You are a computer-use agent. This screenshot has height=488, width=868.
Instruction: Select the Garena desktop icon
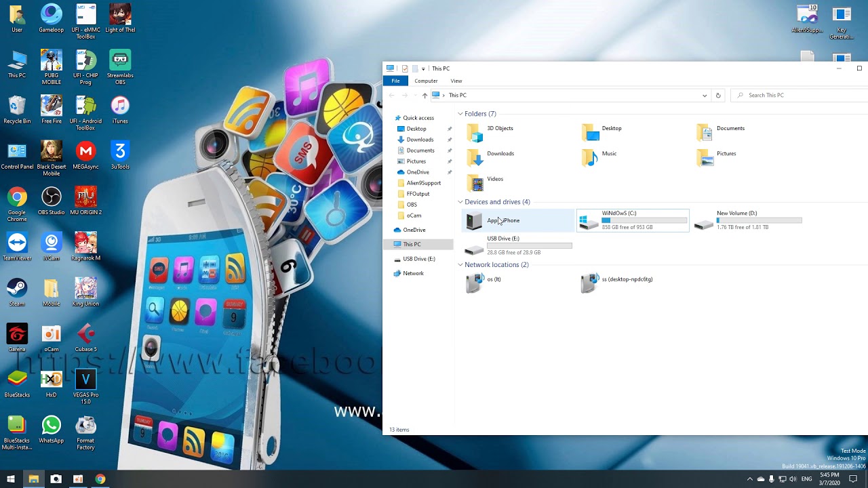click(x=17, y=338)
